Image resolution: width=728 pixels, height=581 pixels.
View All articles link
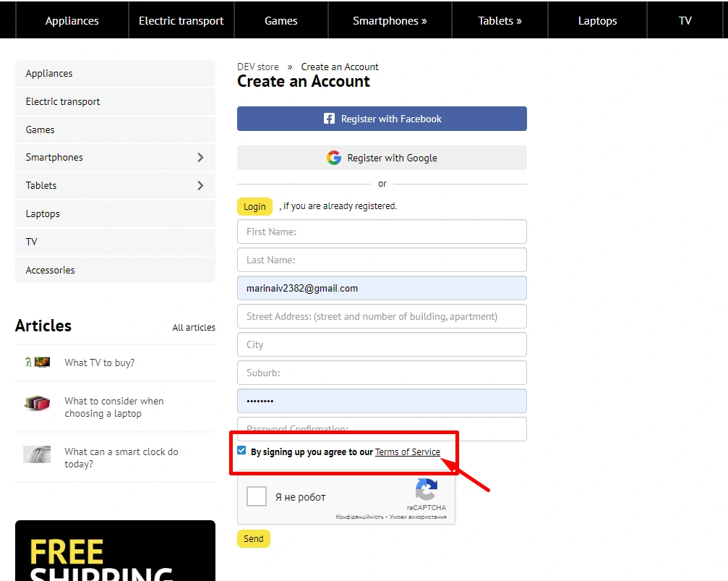194,328
